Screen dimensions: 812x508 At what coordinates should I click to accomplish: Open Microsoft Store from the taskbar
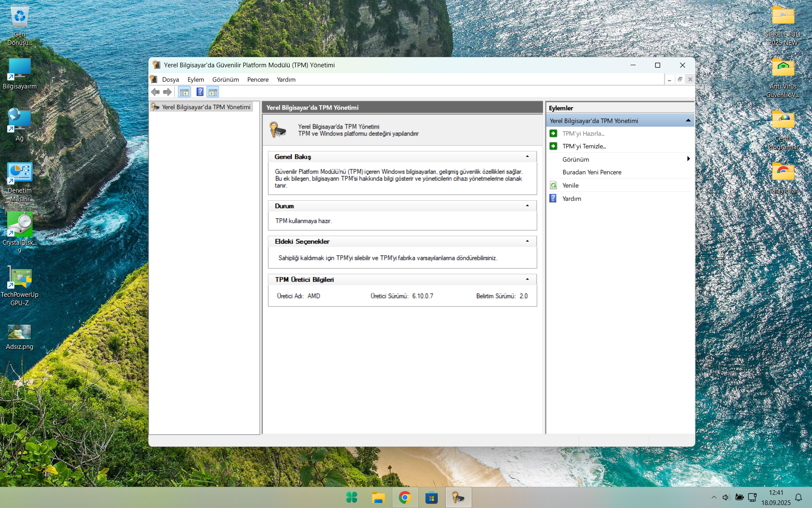coord(431,497)
